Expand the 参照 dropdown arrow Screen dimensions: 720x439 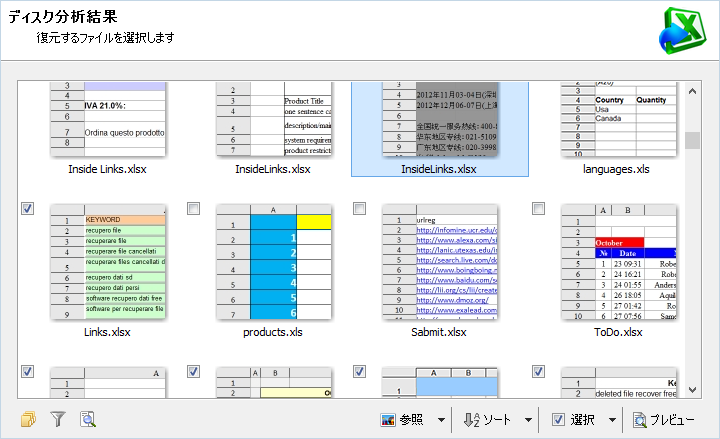click(x=441, y=420)
